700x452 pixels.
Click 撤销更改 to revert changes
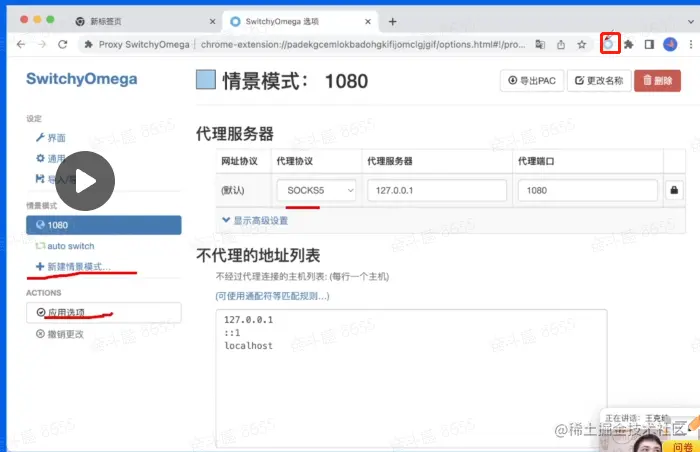tap(60, 334)
